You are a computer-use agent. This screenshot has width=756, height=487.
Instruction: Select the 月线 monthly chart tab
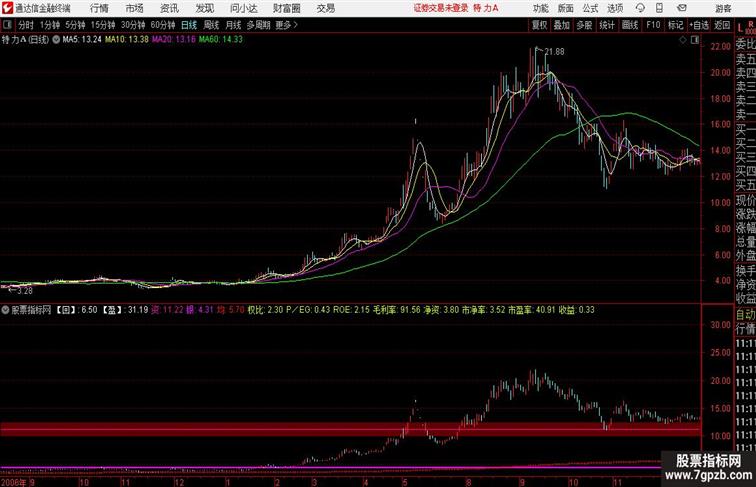233,25
